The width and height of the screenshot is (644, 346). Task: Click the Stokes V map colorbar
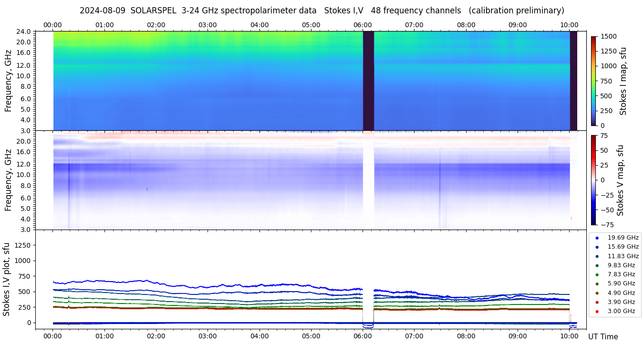coord(593,179)
